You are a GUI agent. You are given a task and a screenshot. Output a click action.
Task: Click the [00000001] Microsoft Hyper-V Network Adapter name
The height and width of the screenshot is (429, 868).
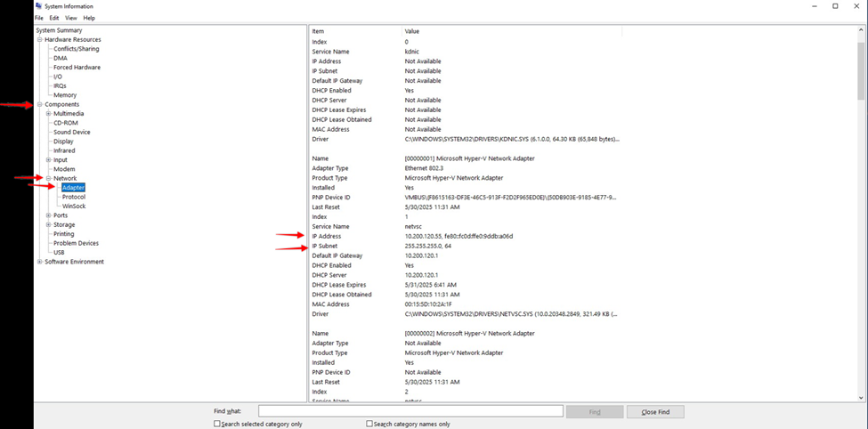click(x=470, y=158)
